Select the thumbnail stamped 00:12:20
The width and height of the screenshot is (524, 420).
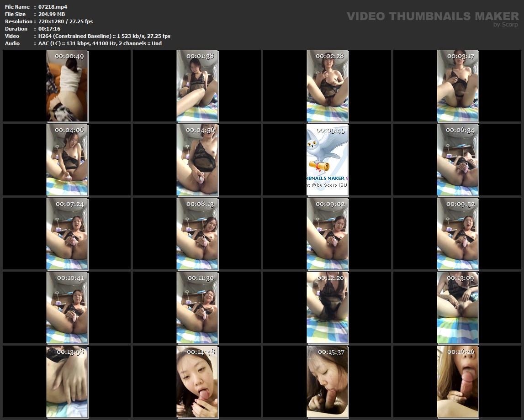pos(327,308)
